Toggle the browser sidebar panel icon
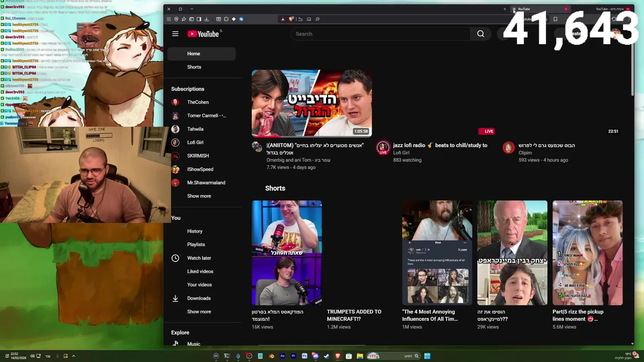Viewport: 644px width, 362px height. 199,19
